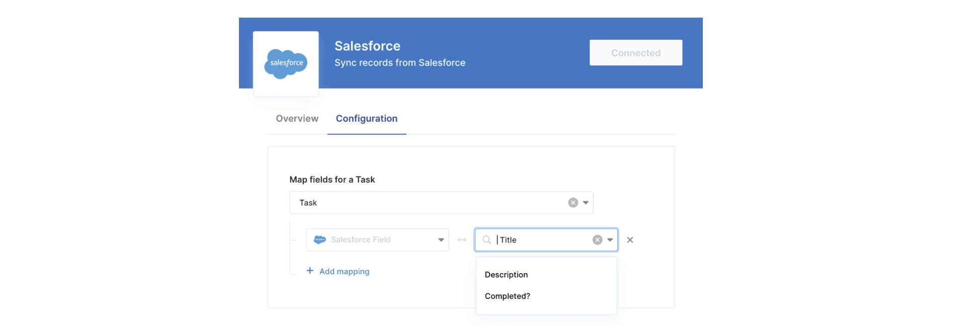Select the Configuration tab
The width and height of the screenshot is (980, 332).
[367, 119]
